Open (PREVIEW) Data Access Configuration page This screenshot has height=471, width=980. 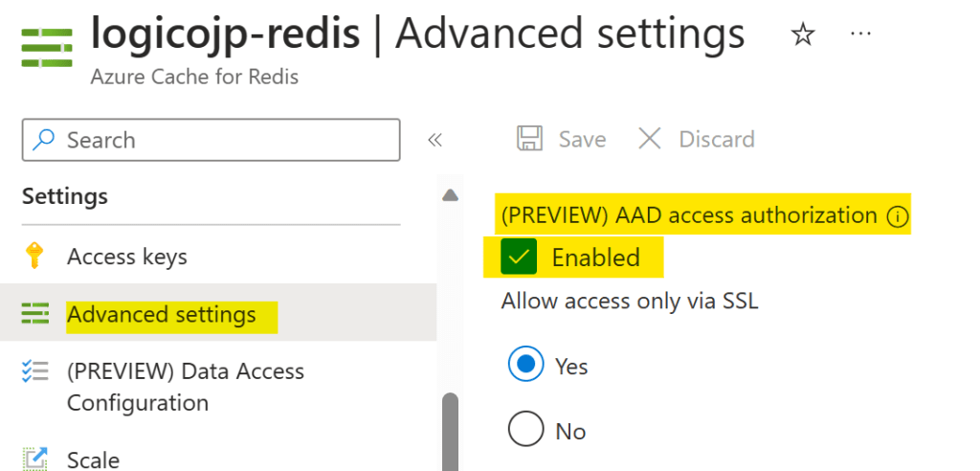(x=185, y=387)
